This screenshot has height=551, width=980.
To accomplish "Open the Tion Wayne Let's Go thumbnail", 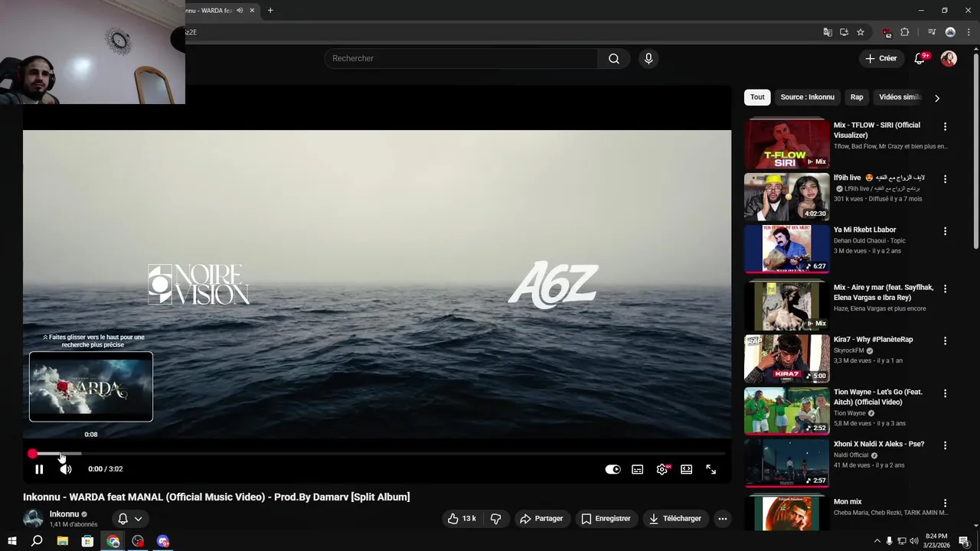I will pyautogui.click(x=787, y=410).
